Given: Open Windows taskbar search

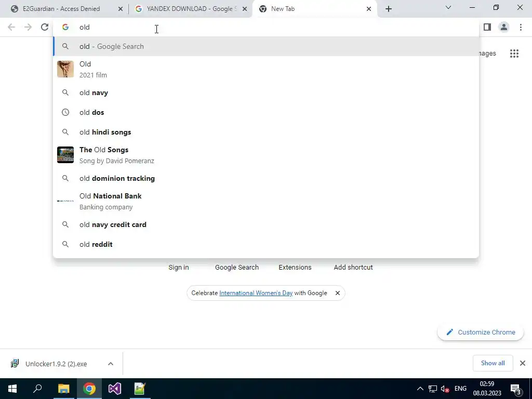Looking at the screenshot, I should (x=37, y=389).
